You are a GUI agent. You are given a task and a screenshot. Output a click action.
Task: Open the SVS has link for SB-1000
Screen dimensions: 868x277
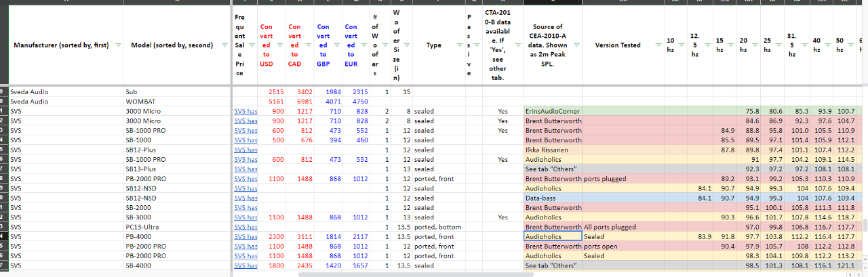pos(245,140)
